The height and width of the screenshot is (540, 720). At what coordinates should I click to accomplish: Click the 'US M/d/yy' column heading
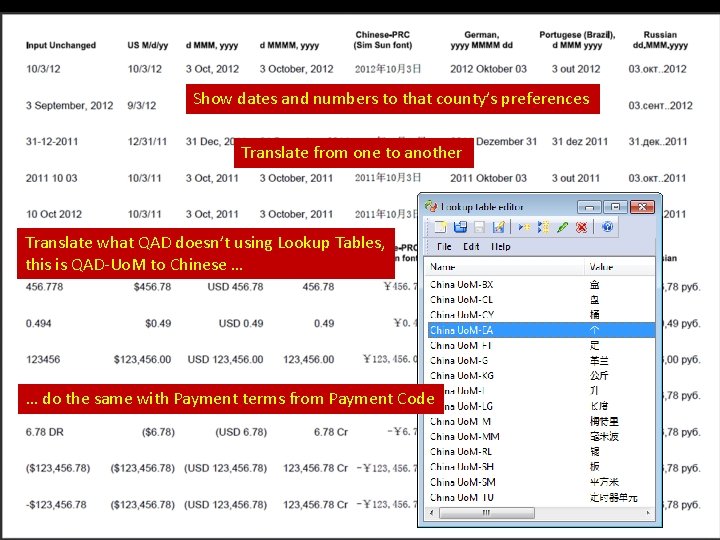coord(148,45)
